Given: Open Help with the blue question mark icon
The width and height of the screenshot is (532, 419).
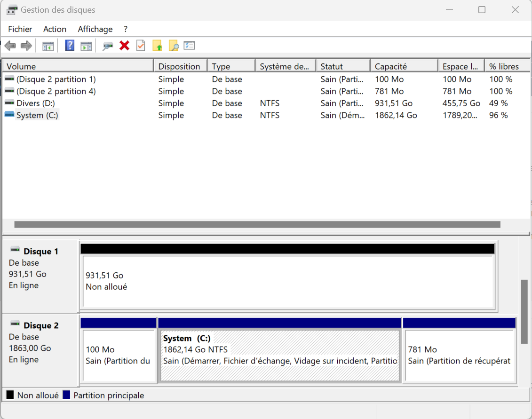Looking at the screenshot, I should click(70, 46).
